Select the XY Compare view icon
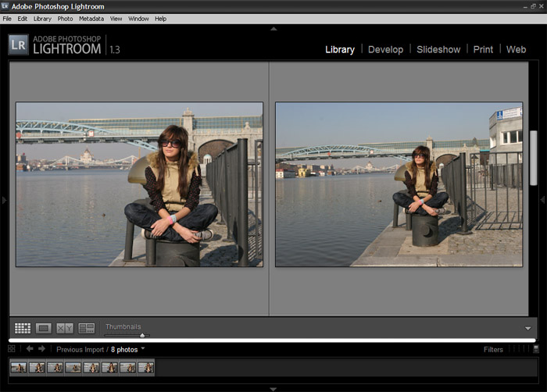 point(65,329)
